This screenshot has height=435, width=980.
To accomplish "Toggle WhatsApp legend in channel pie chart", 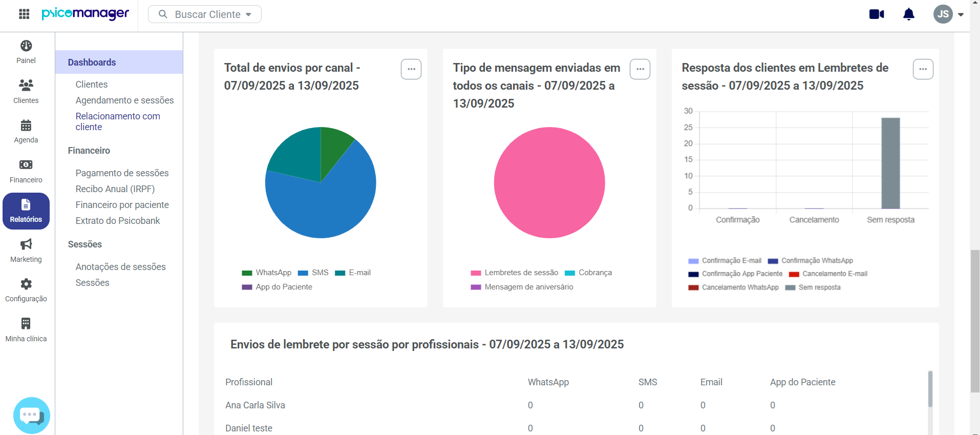I will [x=267, y=273].
